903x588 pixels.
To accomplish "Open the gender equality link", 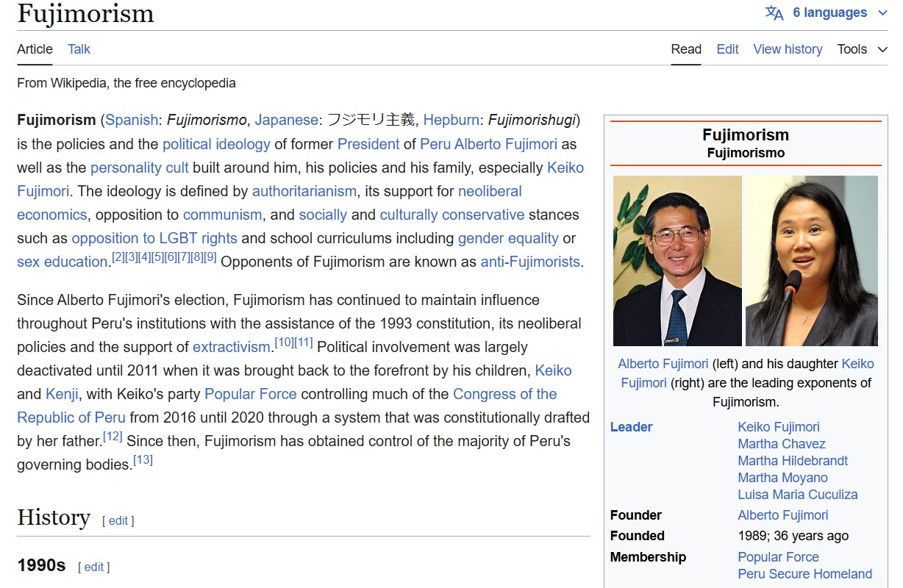I will click(508, 238).
